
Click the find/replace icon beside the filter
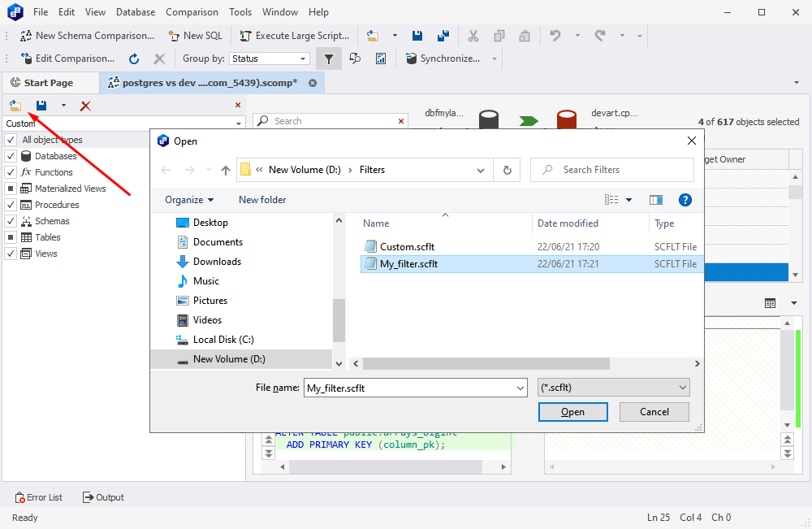(355, 59)
